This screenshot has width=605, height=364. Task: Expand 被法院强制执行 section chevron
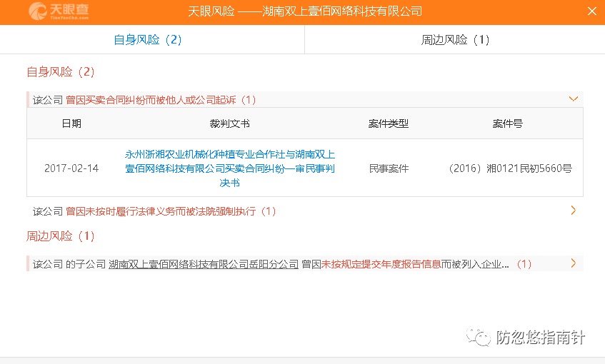574,211
